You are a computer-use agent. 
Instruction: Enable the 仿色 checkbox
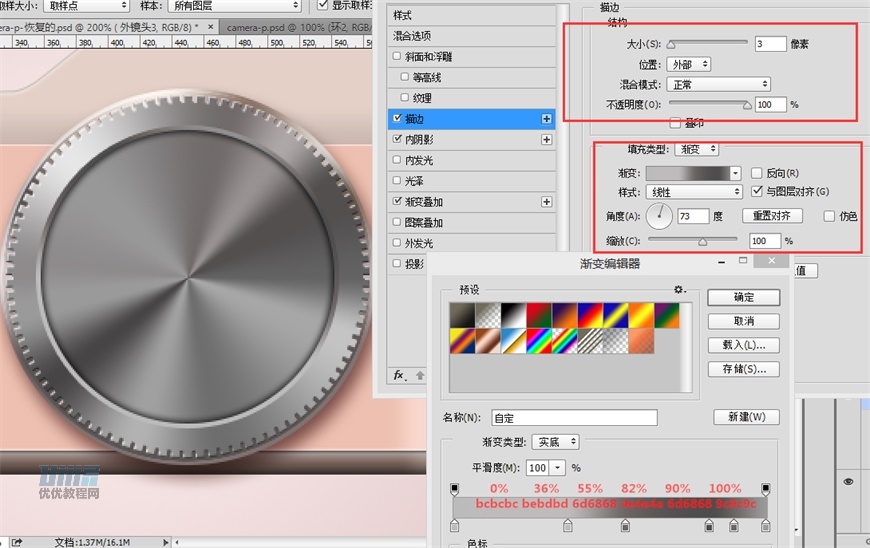(x=829, y=216)
